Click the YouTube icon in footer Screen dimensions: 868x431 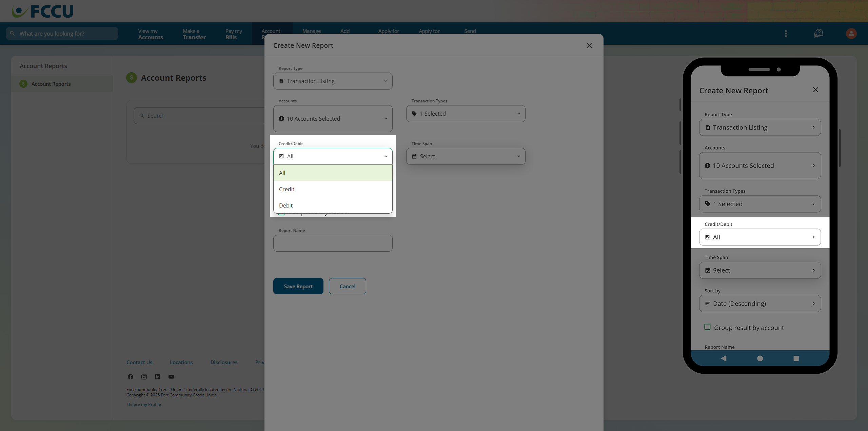[171, 377]
